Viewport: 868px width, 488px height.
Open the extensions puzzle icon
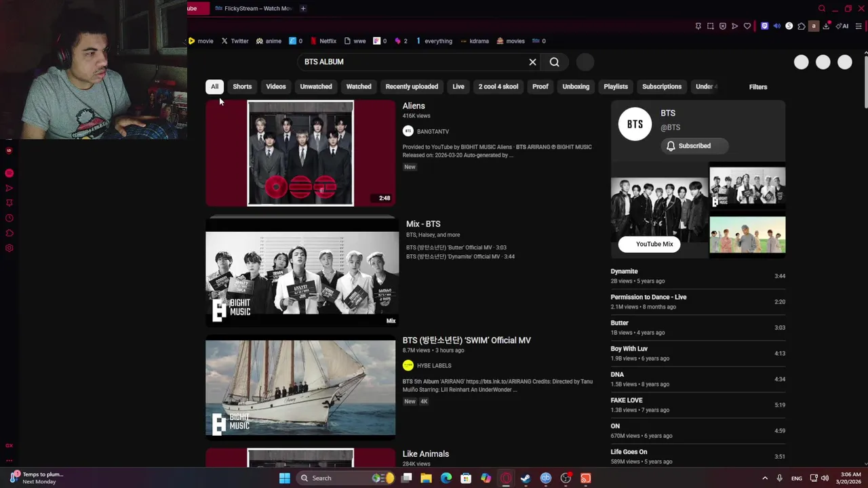(x=801, y=26)
